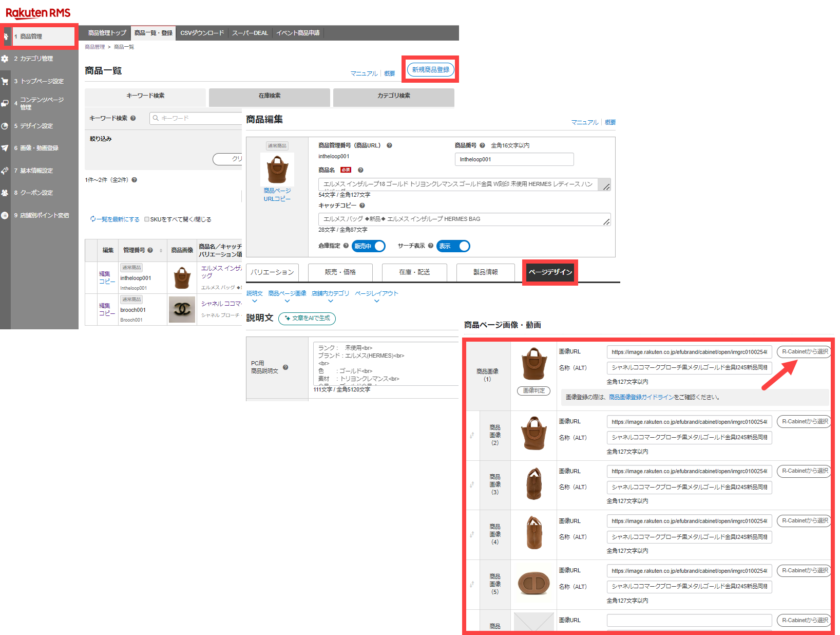Click the クーポン設定 people icon
Screen dimensions: 840x635
pos(5,193)
